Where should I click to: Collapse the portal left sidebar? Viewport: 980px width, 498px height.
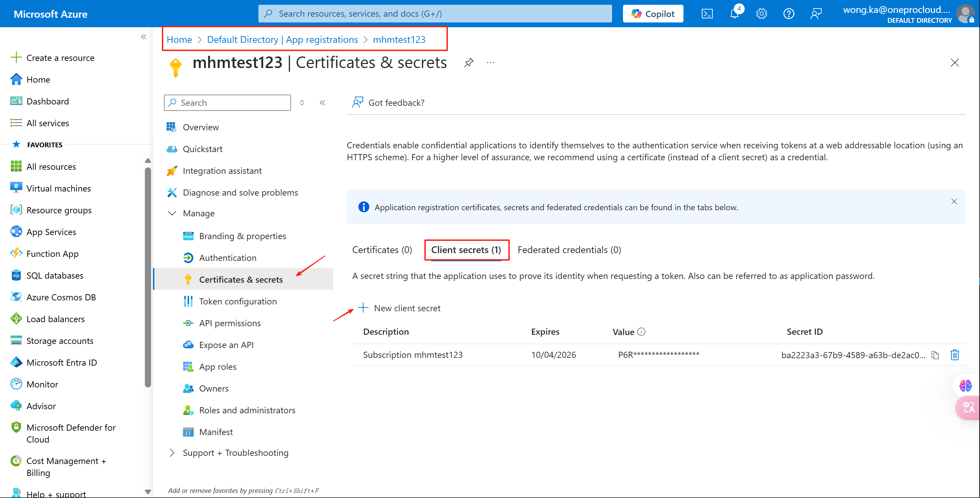tap(143, 37)
